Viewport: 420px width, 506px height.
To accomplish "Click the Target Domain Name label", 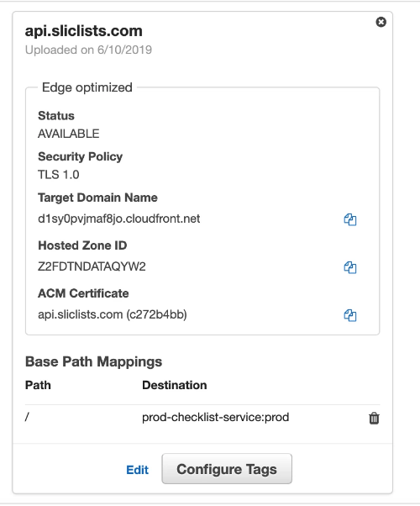I will [97, 198].
